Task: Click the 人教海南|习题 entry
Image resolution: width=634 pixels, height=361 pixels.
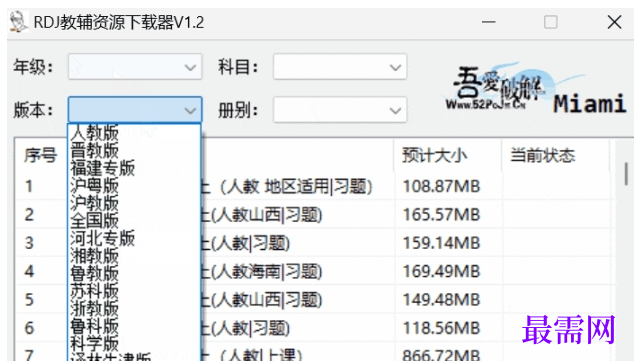Action: tap(262, 271)
